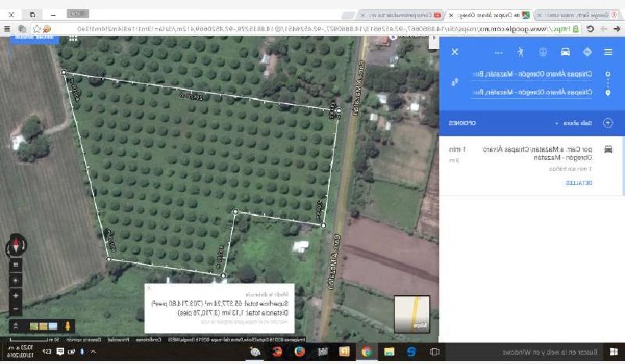625x364 pixels.
Task: Select the walking directions mode icon
Action: coord(520,52)
